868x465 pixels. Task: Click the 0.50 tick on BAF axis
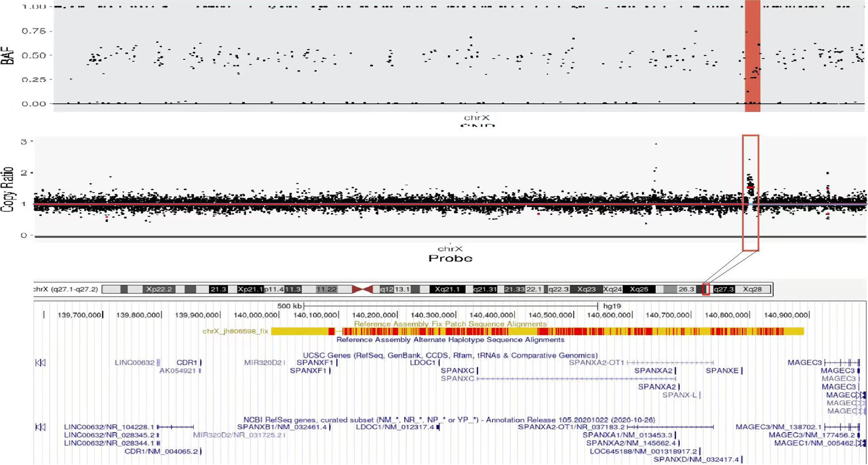(x=34, y=55)
